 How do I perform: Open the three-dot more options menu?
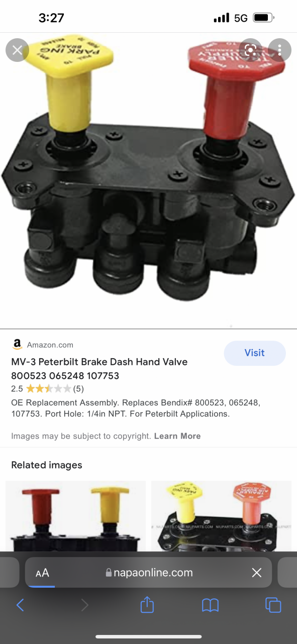click(279, 50)
